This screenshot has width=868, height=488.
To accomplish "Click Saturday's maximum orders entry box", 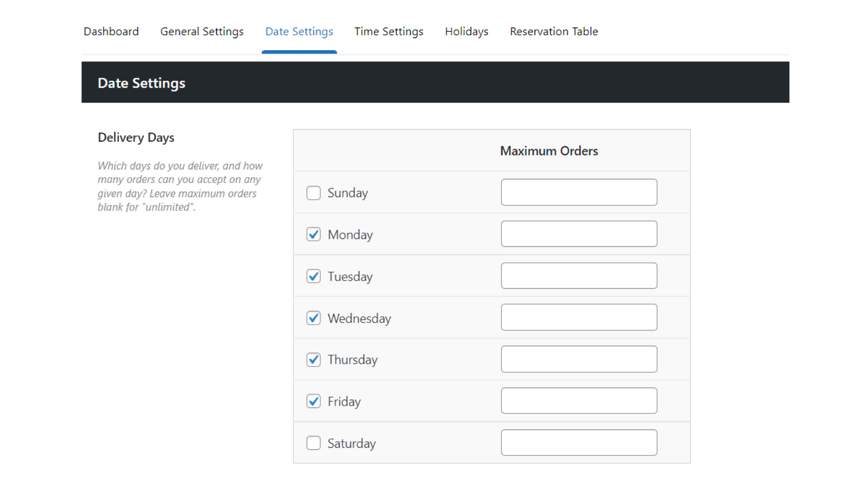I will 579,442.
